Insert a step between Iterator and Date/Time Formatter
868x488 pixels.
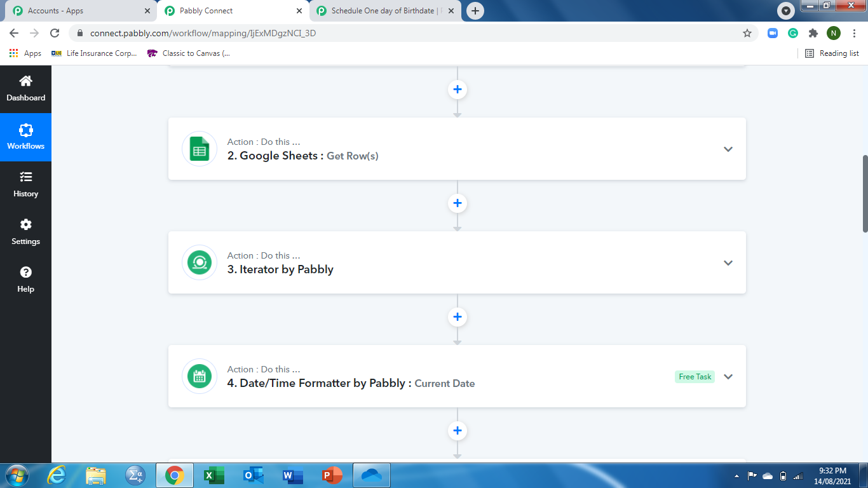click(457, 317)
